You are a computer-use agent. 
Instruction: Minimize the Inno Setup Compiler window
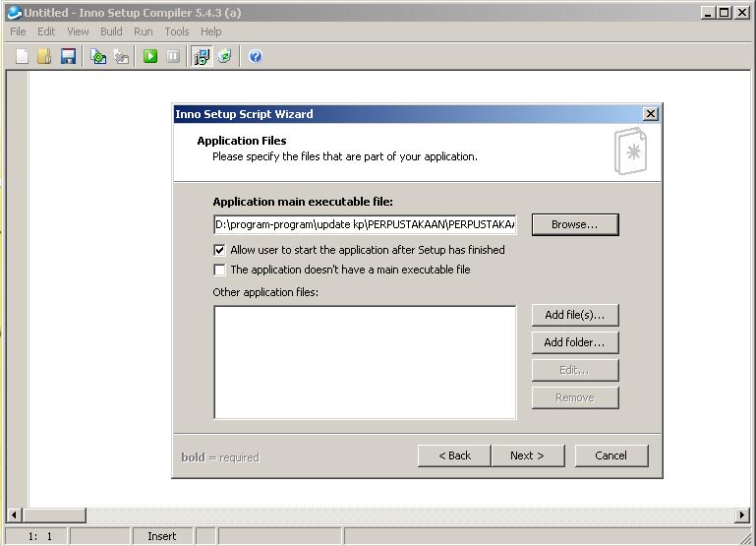[708, 13]
